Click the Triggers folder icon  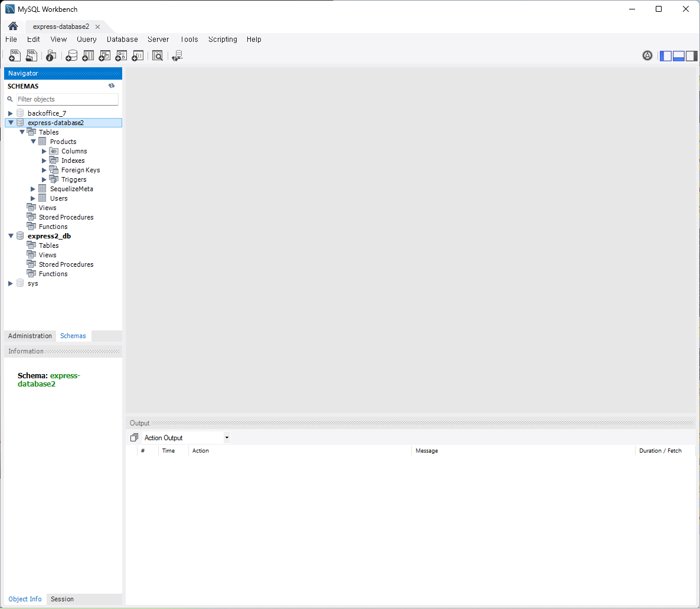click(54, 179)
